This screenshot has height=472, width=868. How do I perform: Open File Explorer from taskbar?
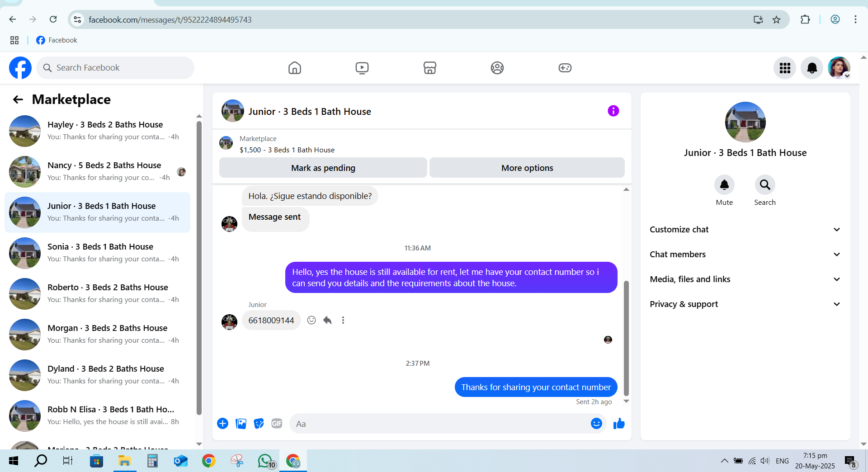pyautogui.click(x=124, y=461)
